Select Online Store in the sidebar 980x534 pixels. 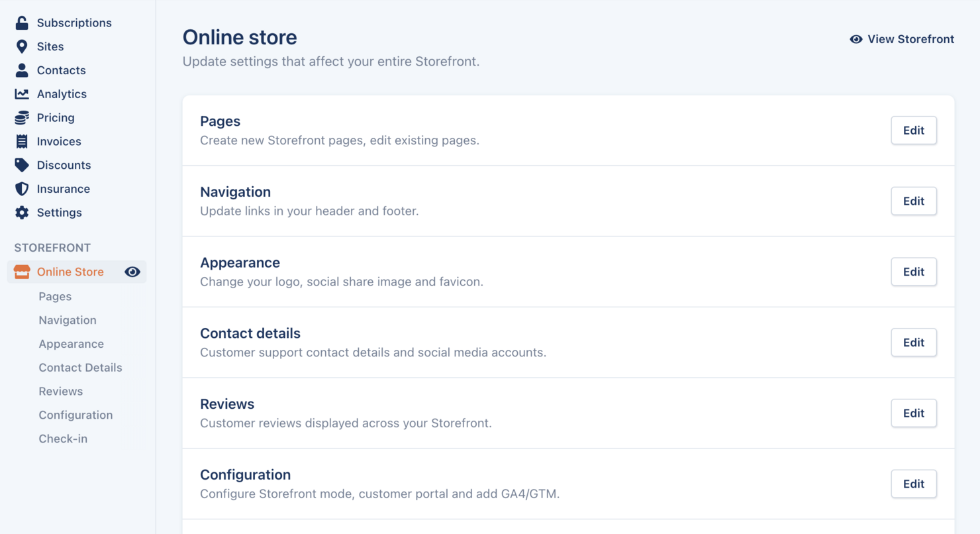click(70, 272)
